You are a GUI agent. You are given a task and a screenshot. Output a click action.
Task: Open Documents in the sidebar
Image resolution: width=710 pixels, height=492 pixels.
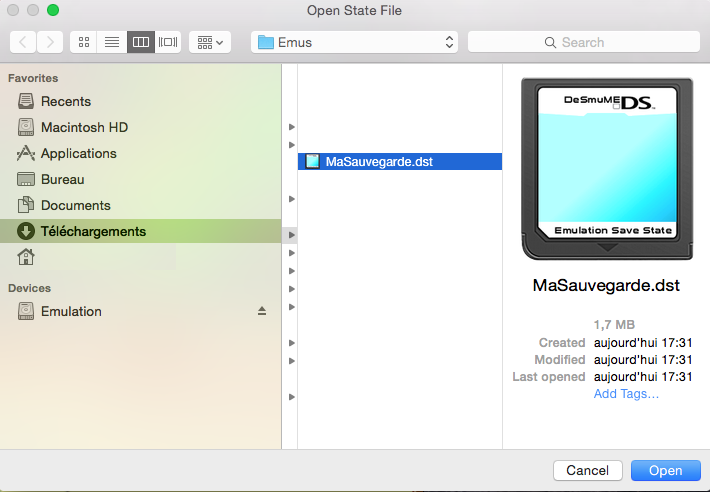coord(140,205)
